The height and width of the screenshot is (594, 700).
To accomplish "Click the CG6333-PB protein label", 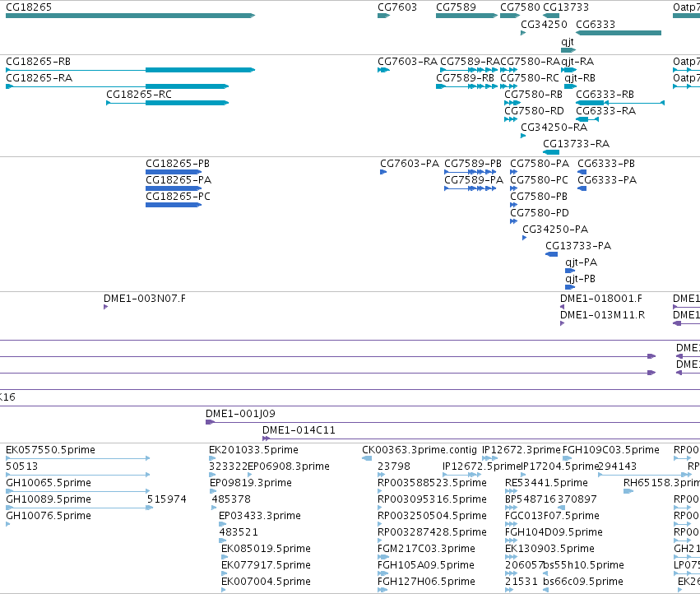I will [x=606, y=164].
